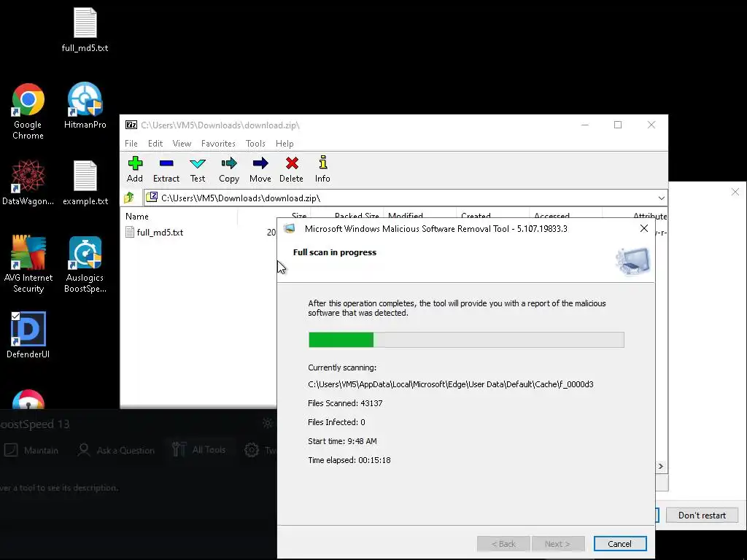The image size is (747, 560).
Task: Open Google Chrome desktop shortcut
Action: click(x=28, y=112)
